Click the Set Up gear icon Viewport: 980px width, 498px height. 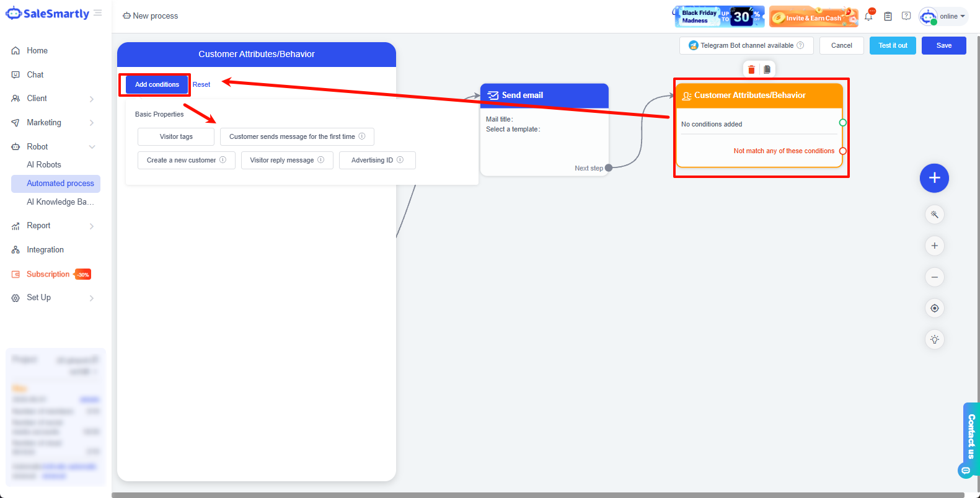[x=15, y=298]
